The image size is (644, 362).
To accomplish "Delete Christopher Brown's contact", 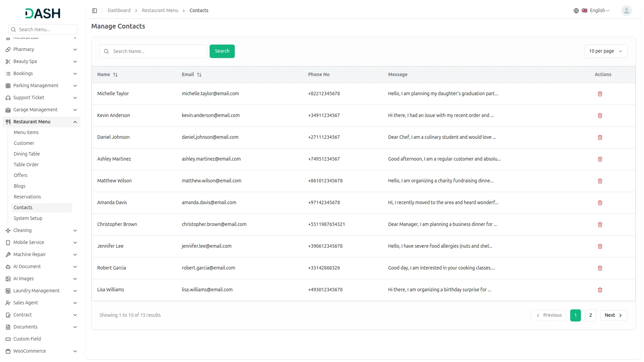I will click(x=600, y=225).
